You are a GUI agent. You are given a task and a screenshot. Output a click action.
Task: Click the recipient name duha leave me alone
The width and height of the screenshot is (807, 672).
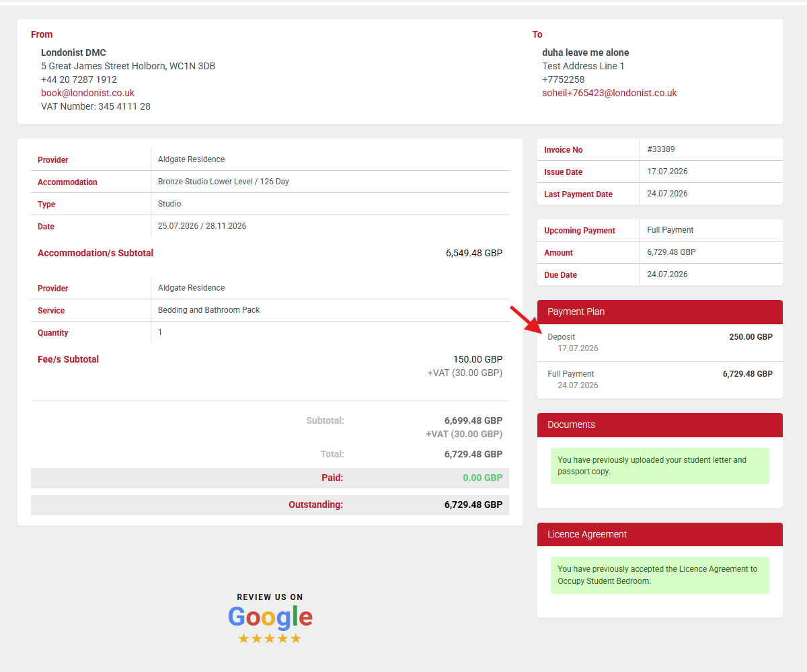pos(586,52)
